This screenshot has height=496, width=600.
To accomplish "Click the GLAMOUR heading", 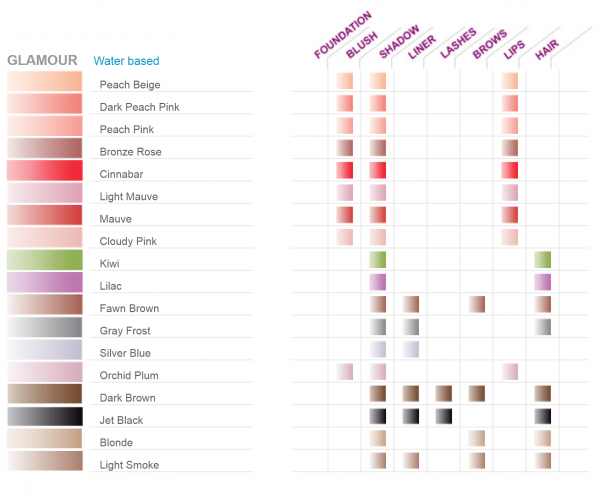I will [x=42, y=60].
